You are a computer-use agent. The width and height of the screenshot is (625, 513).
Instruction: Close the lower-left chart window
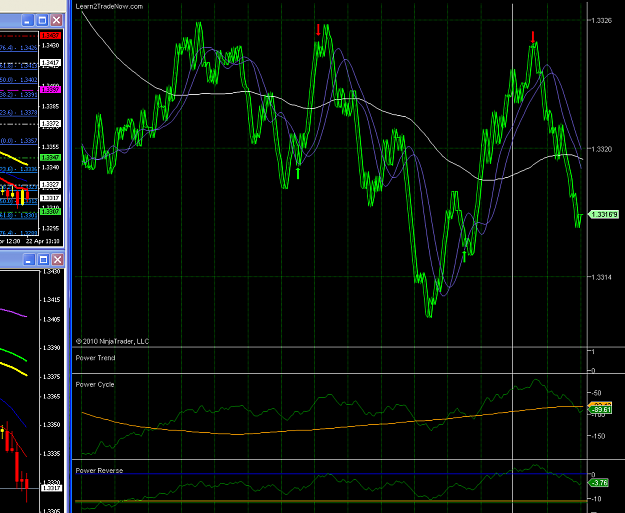click(58, 260)
